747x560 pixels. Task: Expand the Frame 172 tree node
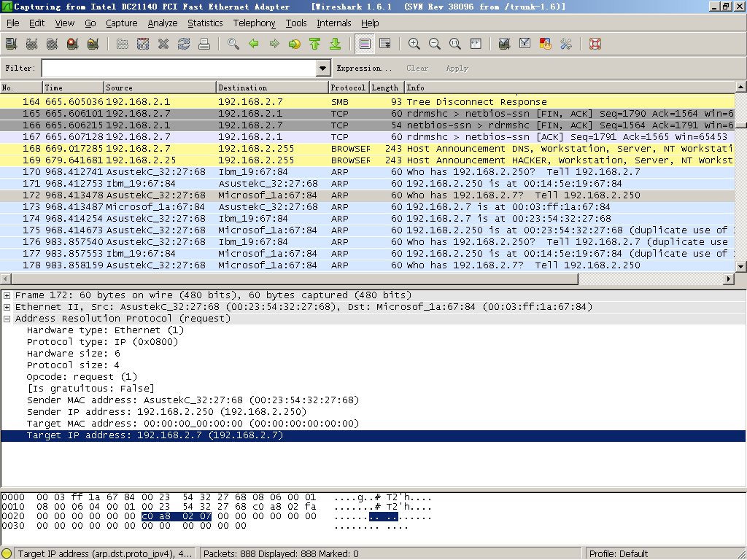tap(7, 295)
